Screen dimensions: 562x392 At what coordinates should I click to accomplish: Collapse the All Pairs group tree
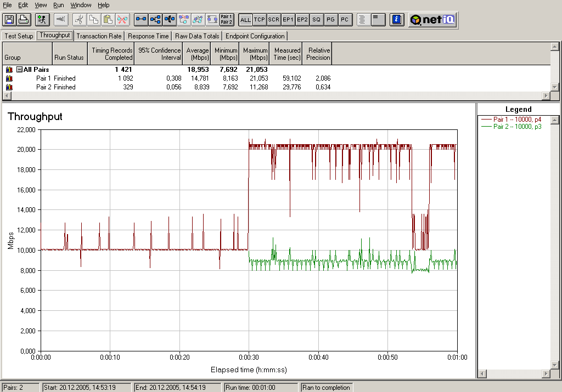click(x=19, y=70)
